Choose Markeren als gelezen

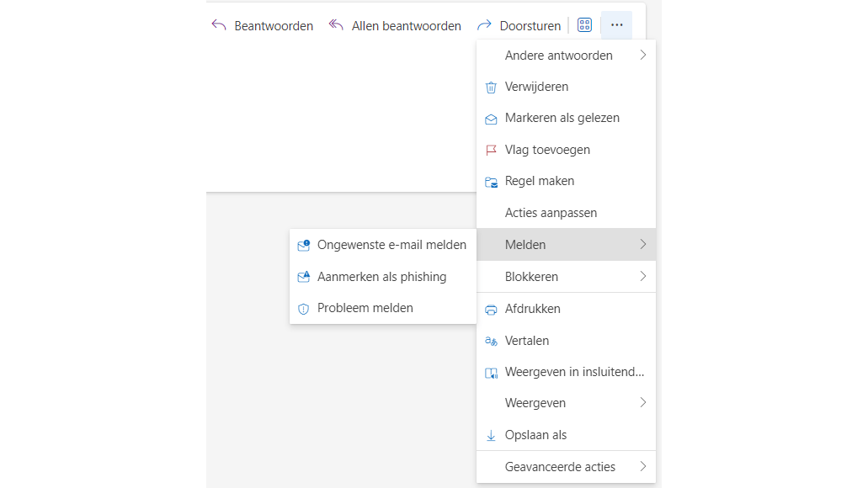[562, 119]
